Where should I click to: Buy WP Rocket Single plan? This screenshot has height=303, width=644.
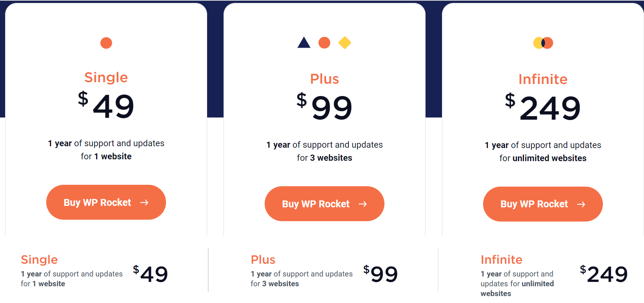pos(98,202)
